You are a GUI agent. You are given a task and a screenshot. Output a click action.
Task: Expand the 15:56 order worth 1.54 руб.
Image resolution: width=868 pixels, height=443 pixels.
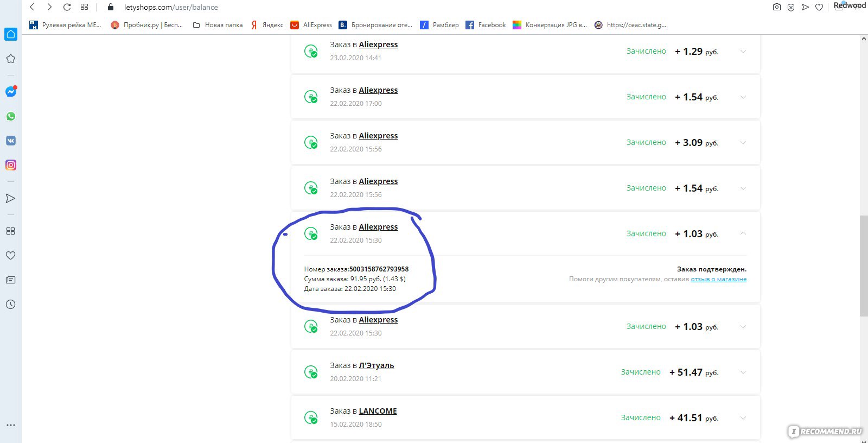pos(743,188)
